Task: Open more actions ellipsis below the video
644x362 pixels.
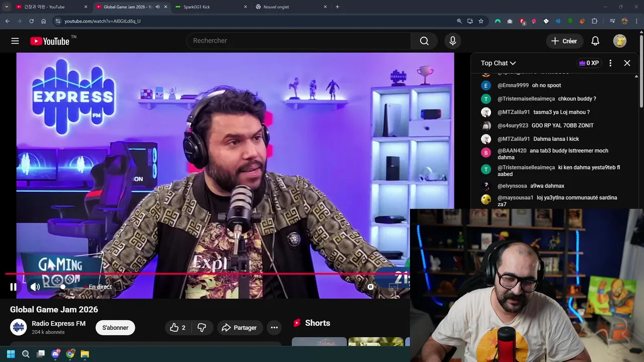Action: (x=274, y=328)
